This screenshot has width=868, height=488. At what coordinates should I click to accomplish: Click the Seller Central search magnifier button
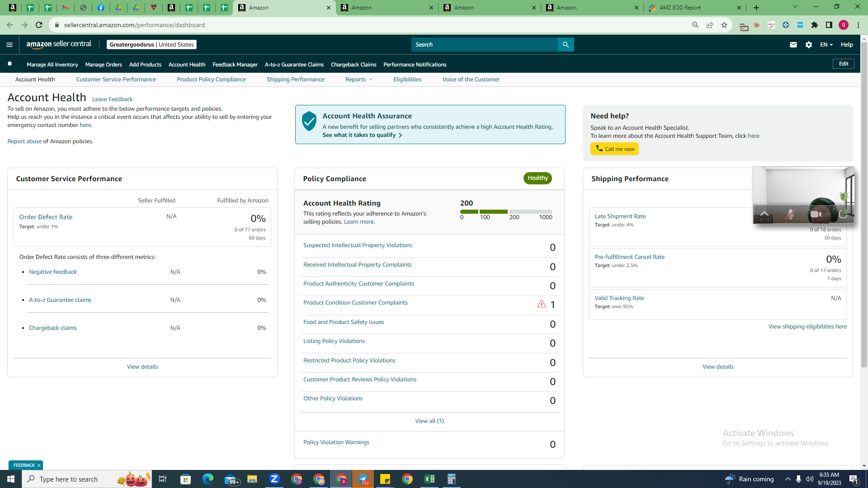[566, 44]
